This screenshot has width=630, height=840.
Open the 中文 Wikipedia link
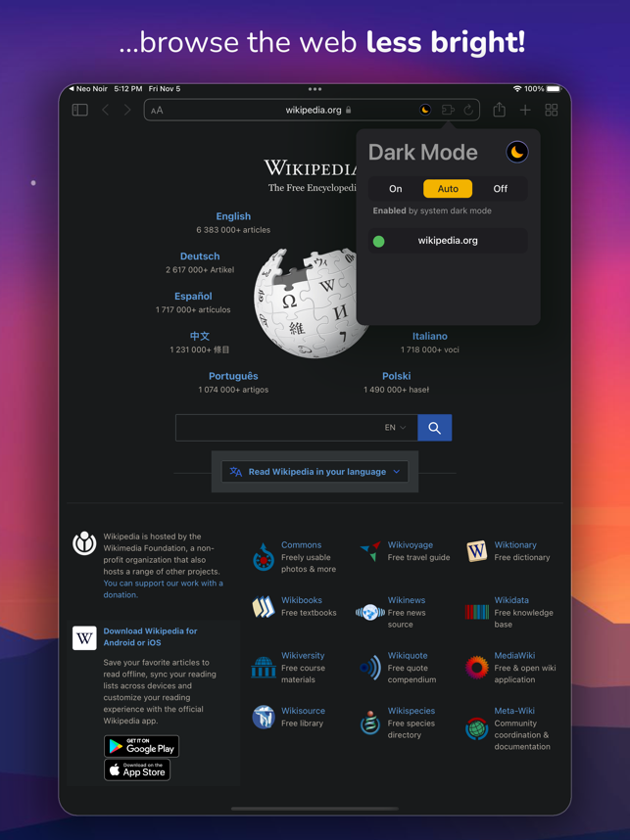(x=200, y=337)
